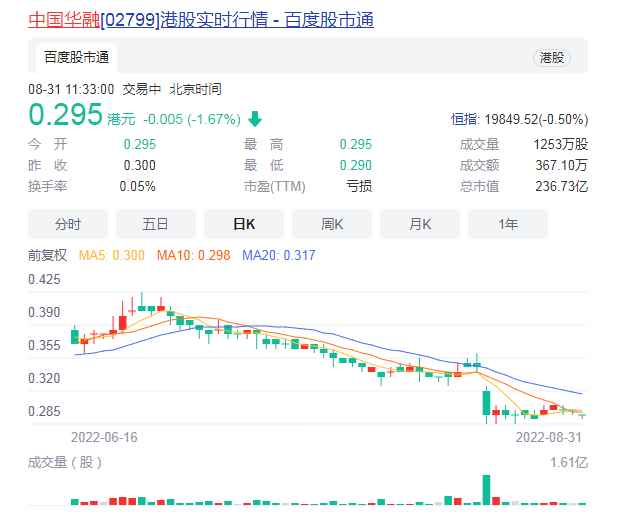Click the 2022-08-31 end date label
The height and width of the screenshot is (516, 618).
pyautogui.click(x=549, y=437)
